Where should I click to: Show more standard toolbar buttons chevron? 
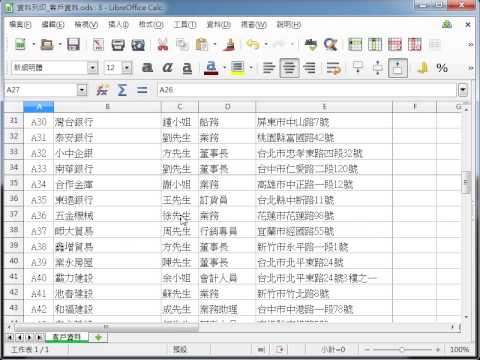point(470,44)
